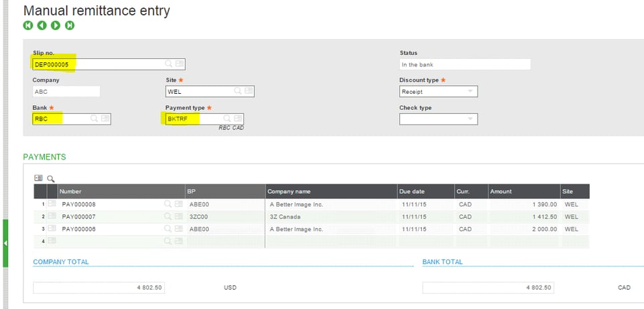644x309 pixels.
Task: Click PAYMENTS section heading
Action: [x=44, y=157]
